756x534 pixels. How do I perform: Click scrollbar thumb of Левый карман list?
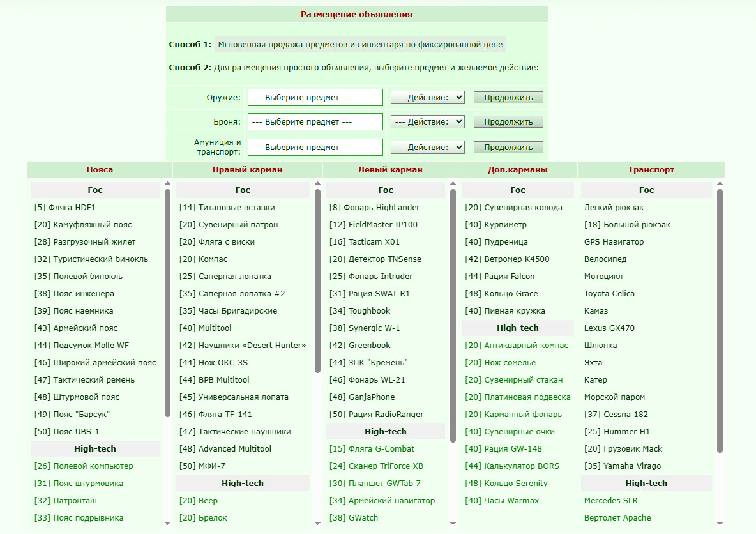pos(453,316)
